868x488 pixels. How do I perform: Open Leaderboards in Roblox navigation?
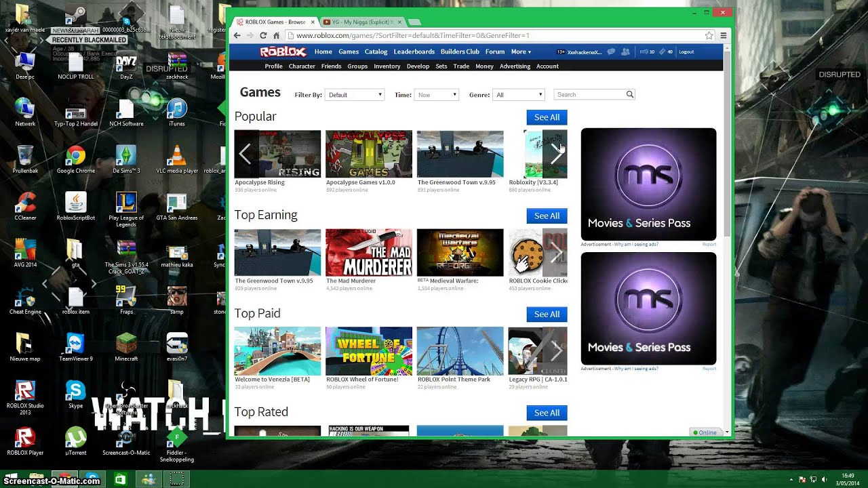414,52
